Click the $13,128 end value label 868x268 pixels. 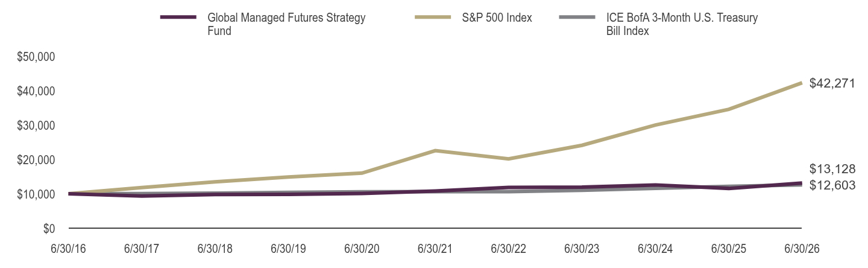click(x=832, y=169)
